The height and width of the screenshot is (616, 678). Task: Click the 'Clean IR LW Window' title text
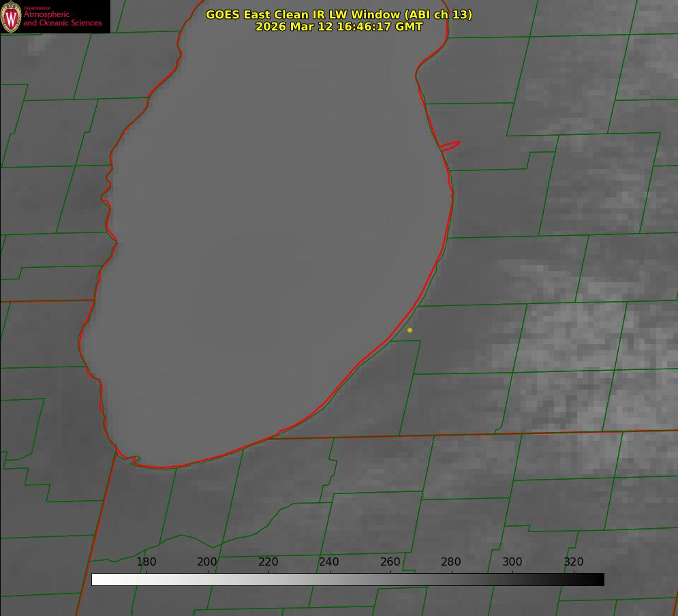pos(340,14)
